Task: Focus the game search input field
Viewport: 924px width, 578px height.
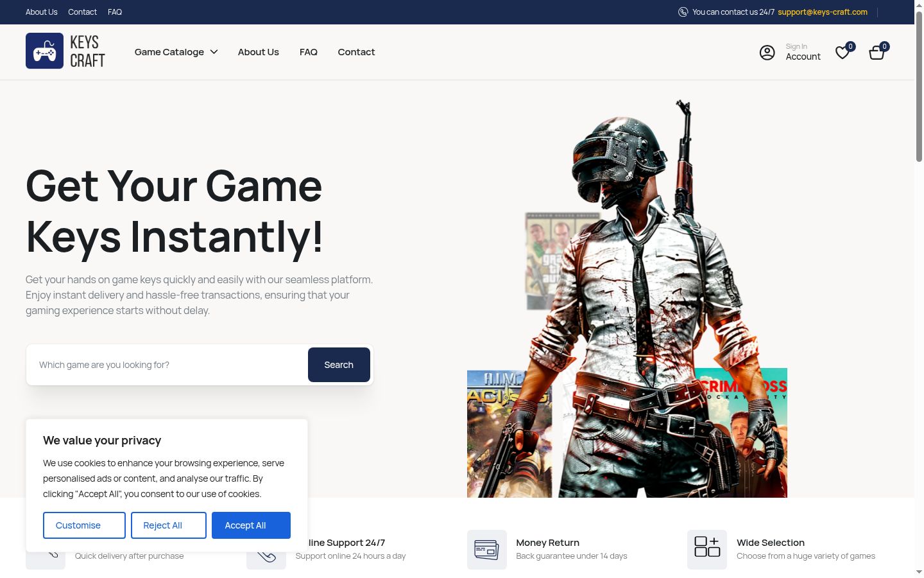Action: click(x=168, y=365)
